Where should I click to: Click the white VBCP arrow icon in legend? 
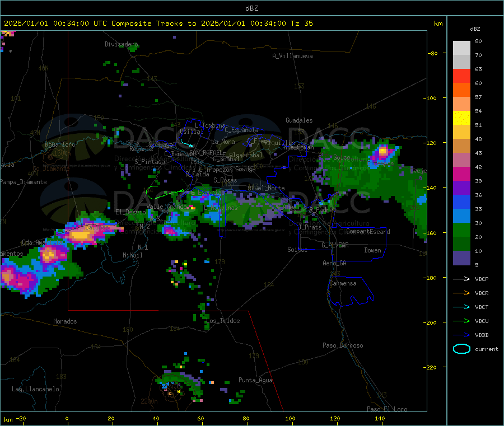pos(461,279)
